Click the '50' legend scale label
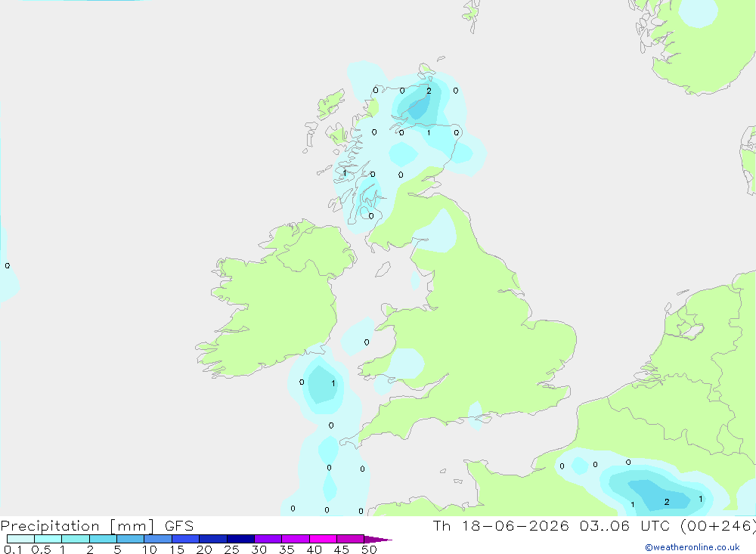The image size is (756, 554). [370, 549]
